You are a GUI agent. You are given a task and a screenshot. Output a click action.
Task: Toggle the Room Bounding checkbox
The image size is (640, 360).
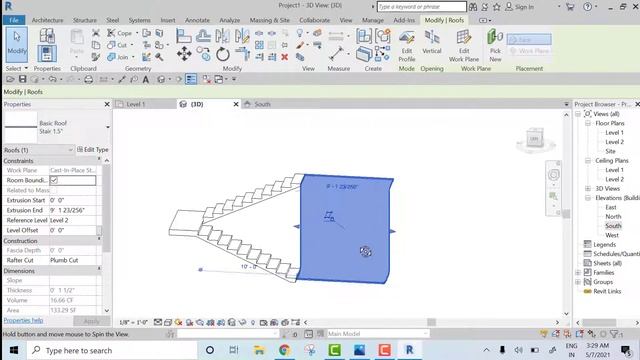pos(54,180)
